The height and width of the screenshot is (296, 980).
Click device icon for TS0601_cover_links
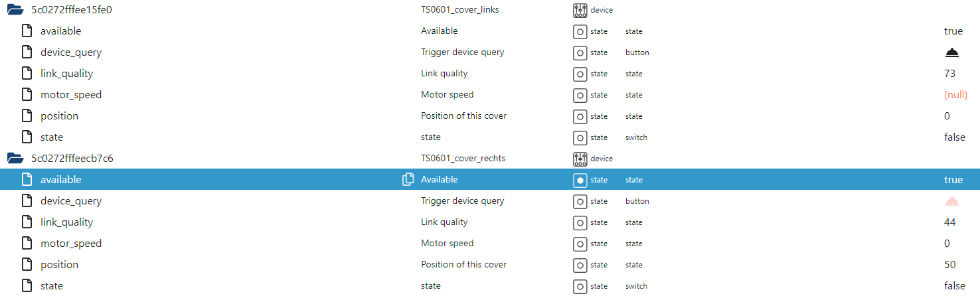pyautogui.click(x=580, y=10)
